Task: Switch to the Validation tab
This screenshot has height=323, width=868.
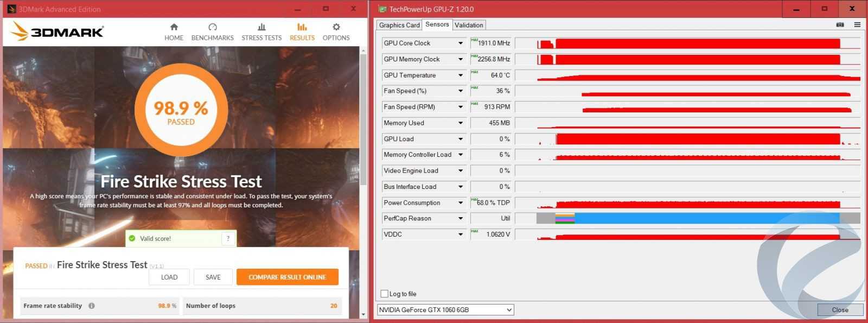Action: [x=469, y=25]
